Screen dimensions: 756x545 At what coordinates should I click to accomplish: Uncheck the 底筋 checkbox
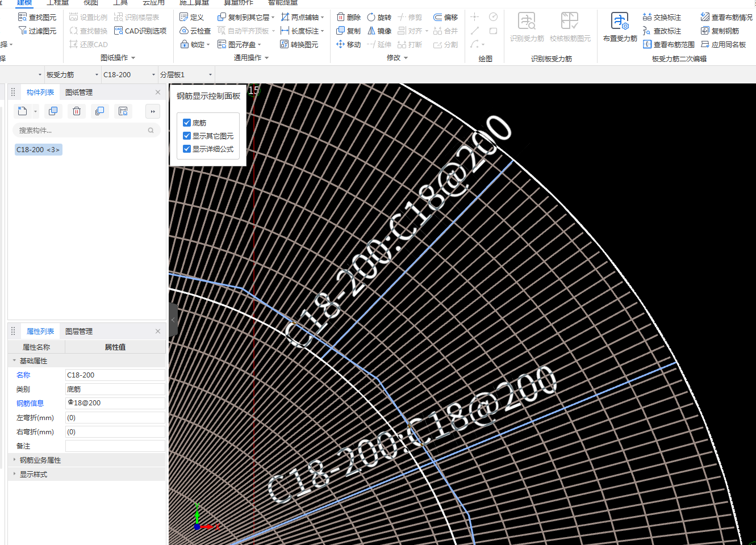point(187,123)
